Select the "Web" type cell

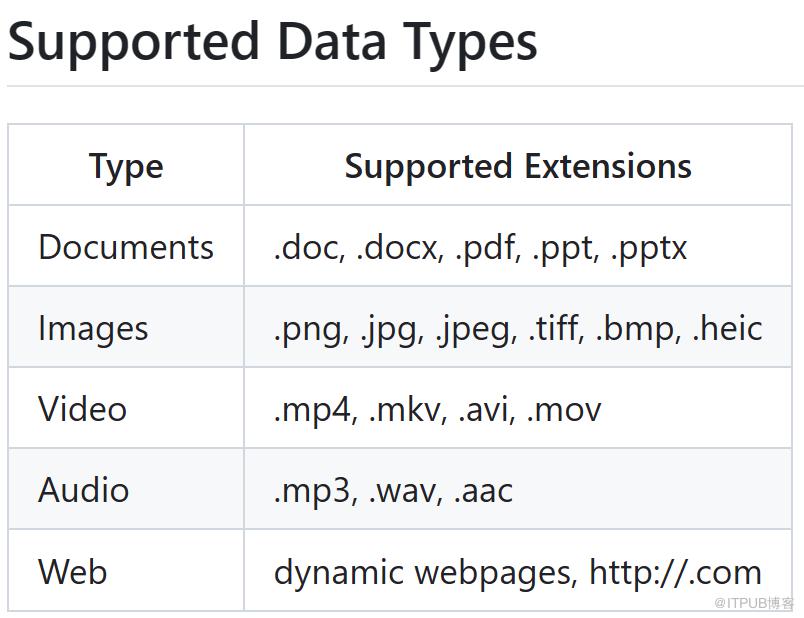pyautogui.click(x=72, y=572)
